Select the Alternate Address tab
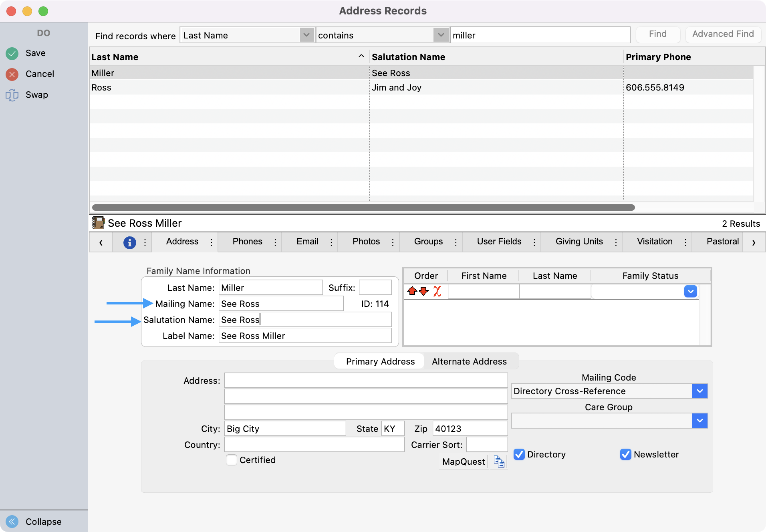The image size is (766, 532). (469, 361)
